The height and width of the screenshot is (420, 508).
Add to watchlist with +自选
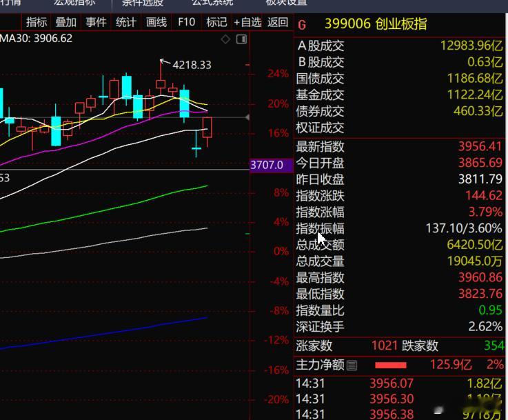[247, 22]
